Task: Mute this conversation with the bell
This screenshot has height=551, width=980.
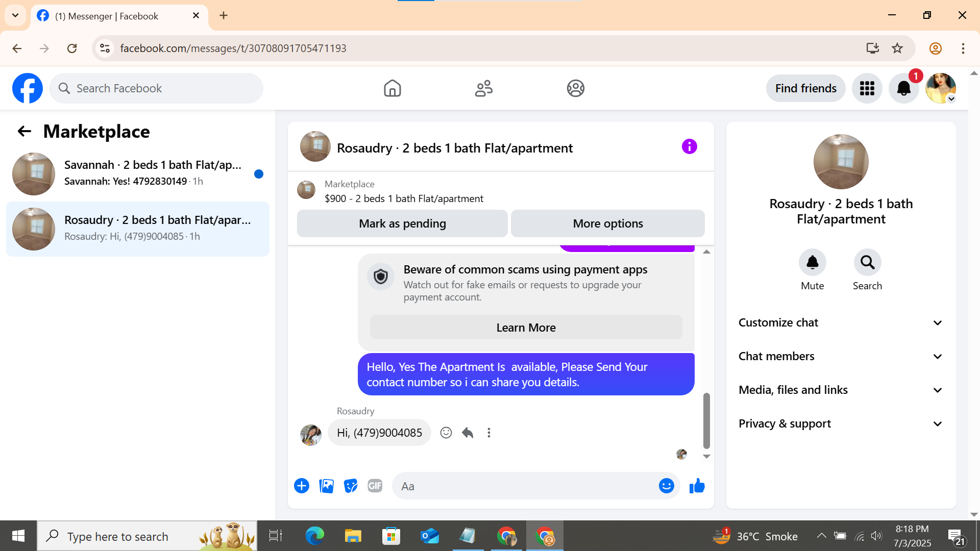Action: pyautogui.click(x=812, y=263)
